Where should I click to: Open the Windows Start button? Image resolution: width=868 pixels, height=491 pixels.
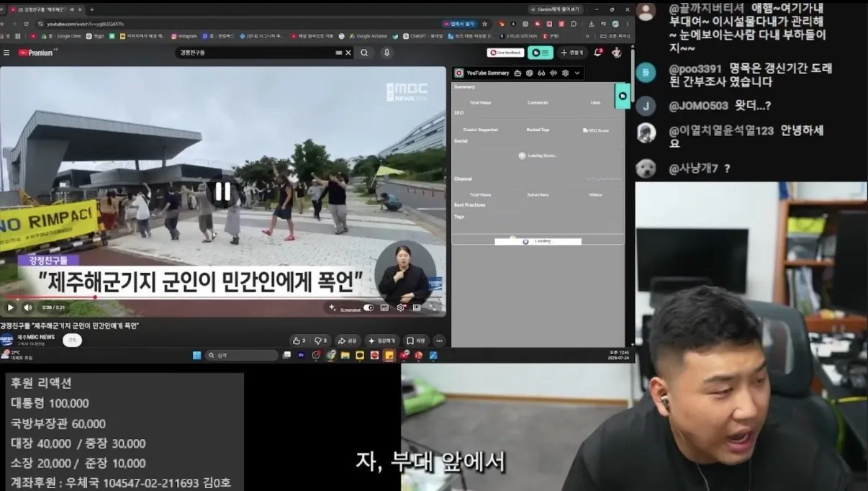point(196,355)
